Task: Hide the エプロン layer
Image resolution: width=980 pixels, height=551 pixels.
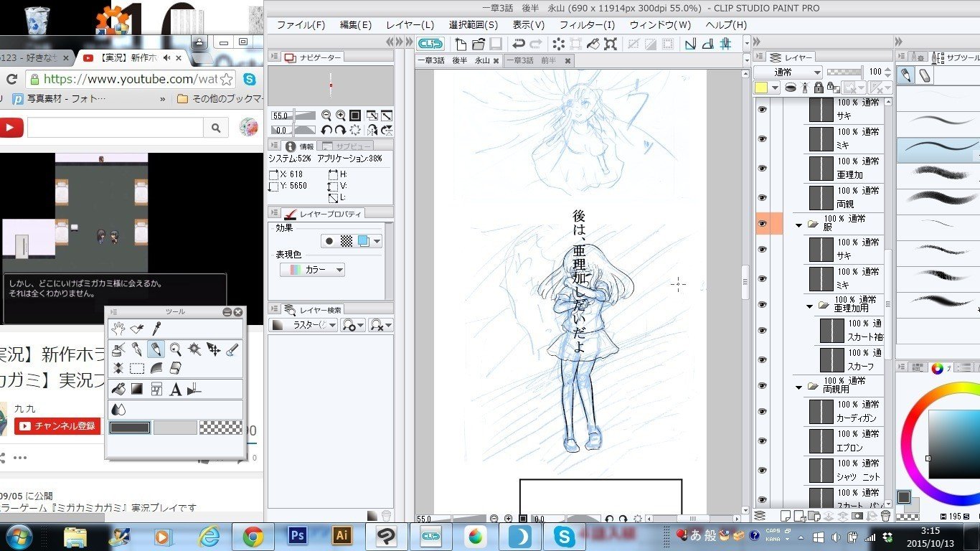Action: click(762, 441)
